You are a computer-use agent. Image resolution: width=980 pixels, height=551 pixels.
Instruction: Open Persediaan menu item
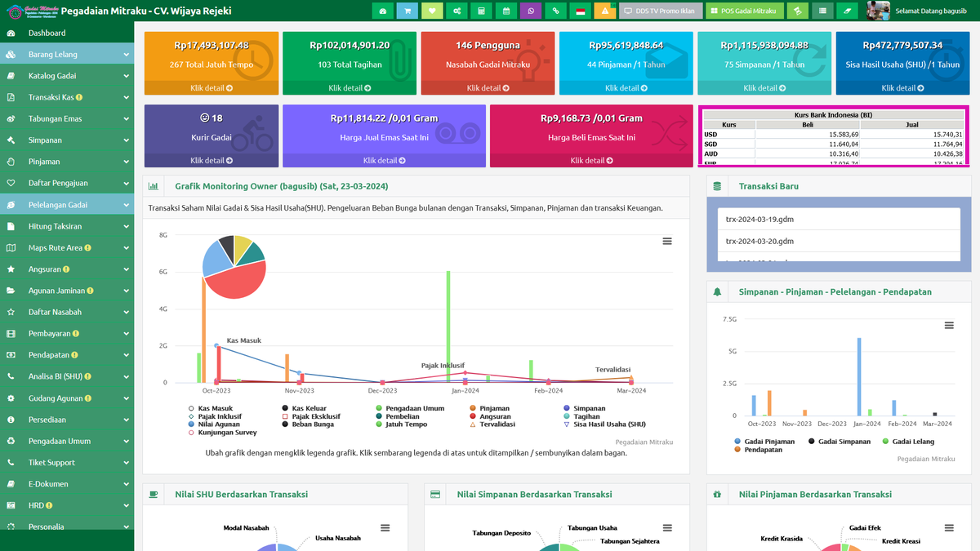[67, 420]
